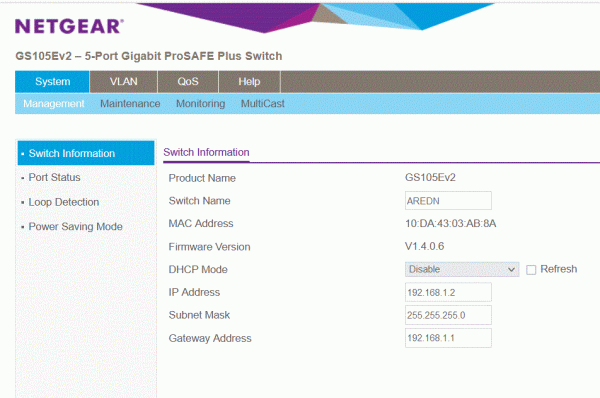
Task: Open the Help tab
Action: pyautogui.click(x=249, y=82)
